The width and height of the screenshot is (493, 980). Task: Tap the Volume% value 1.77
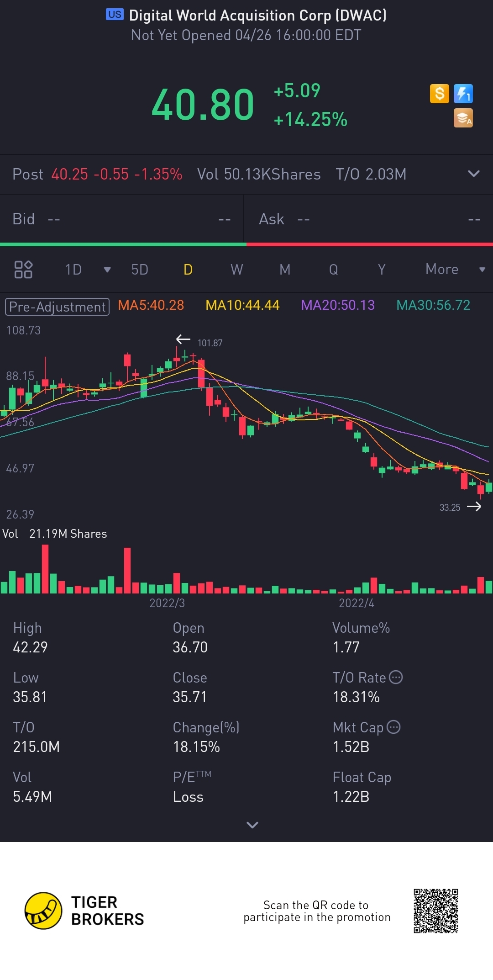click(346, 647)
